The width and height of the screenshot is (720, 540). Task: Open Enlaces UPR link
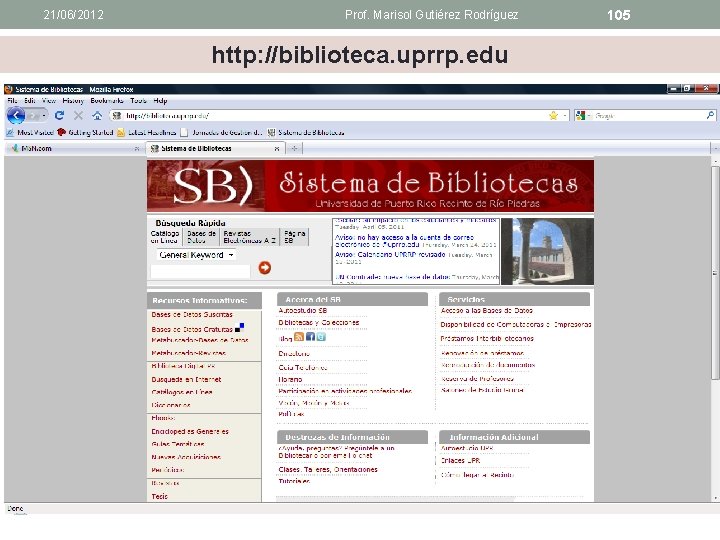[x=460, y=460]
